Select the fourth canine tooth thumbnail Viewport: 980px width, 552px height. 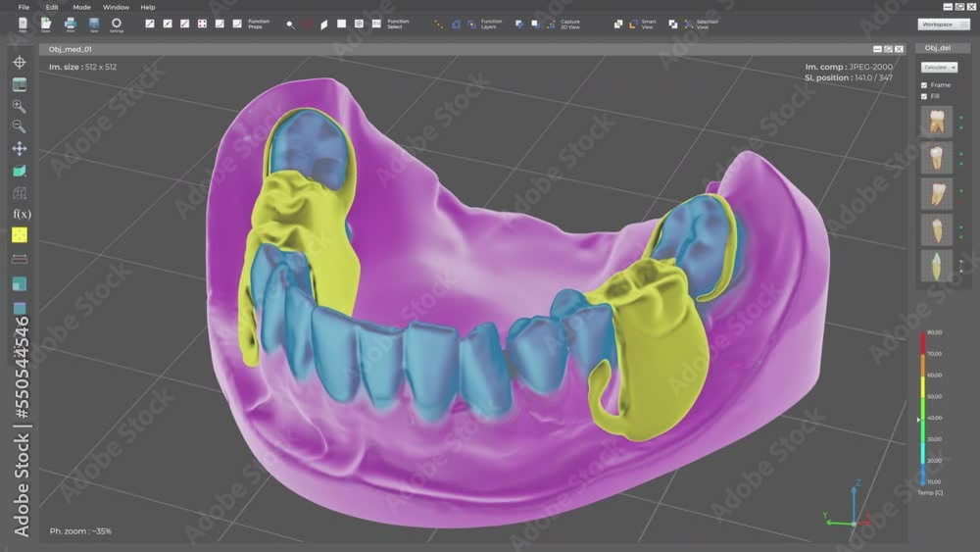pos(936,229)
